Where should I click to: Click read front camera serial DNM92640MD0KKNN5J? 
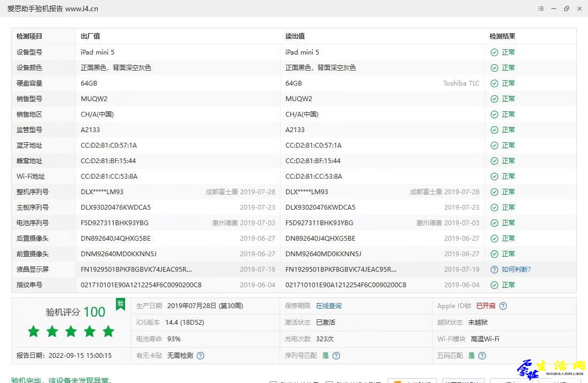pyautogui.click(x=323, y=254)
